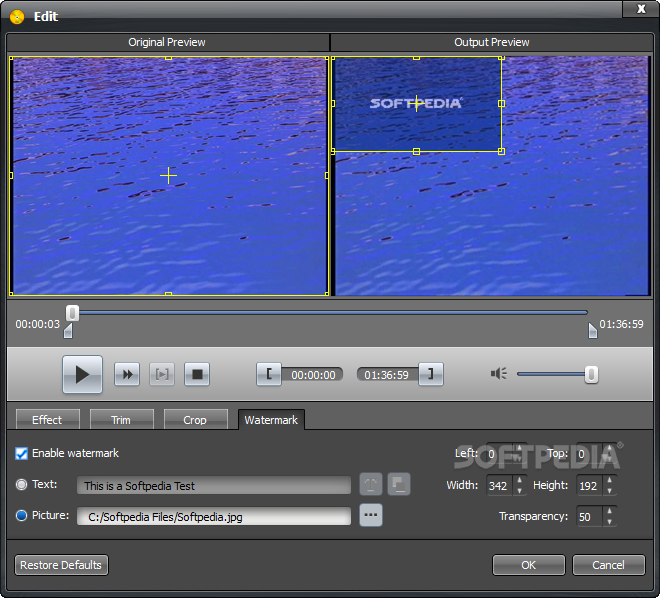Click the Transparency field showing 50
This screenshot has width=660, height=598.
(x=590, y=517)
